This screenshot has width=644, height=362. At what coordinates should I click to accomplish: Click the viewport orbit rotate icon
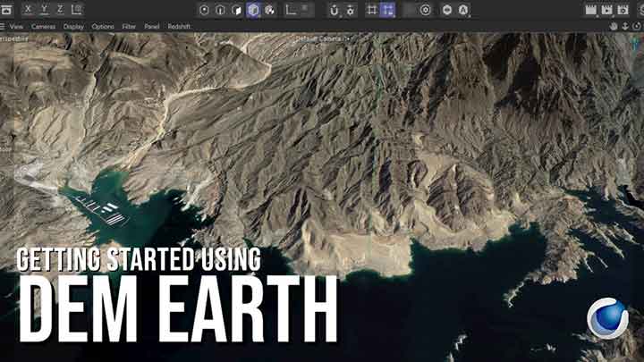tap(637, 26)
